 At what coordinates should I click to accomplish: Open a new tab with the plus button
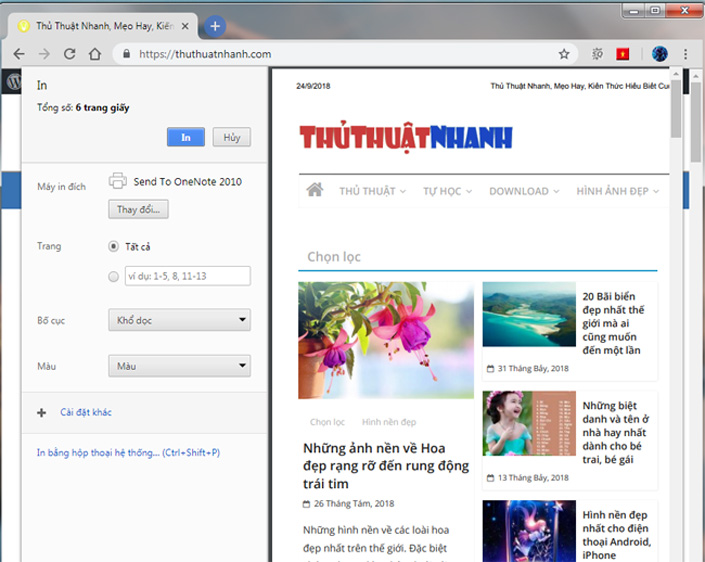215,26
